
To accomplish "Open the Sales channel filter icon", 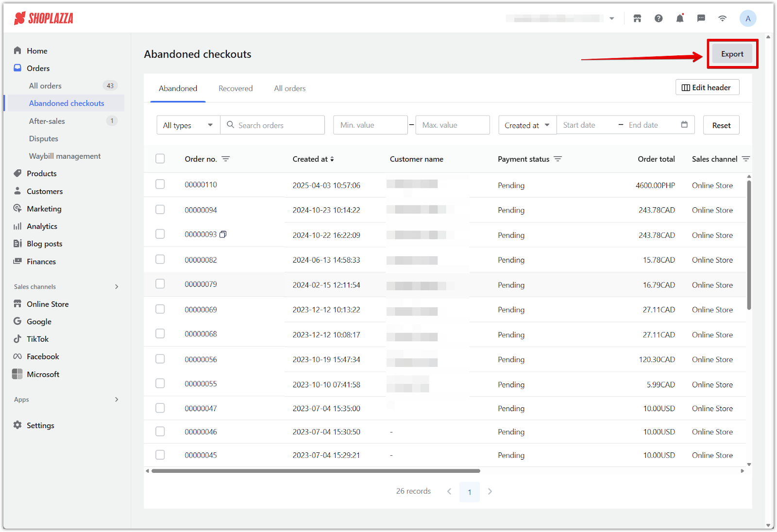I will coord(746,159).
